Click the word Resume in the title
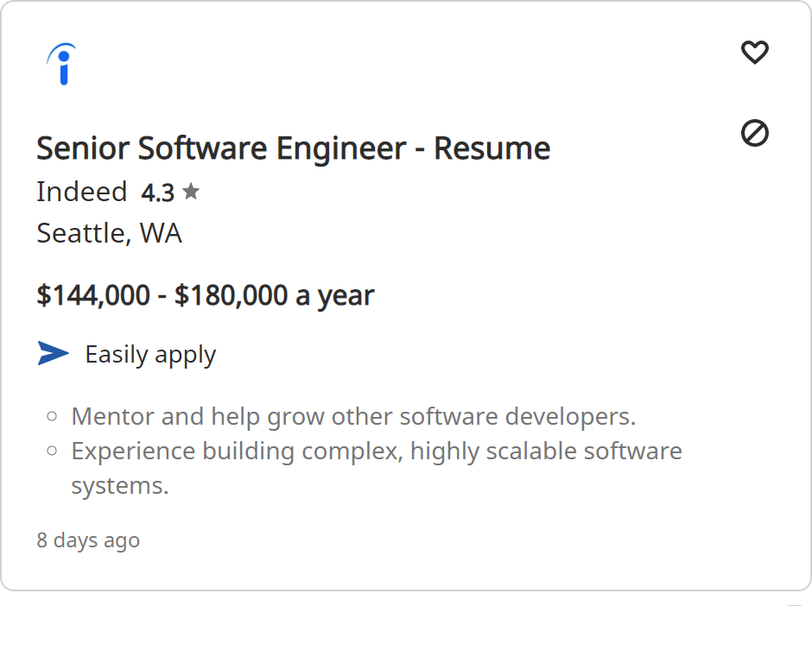Image resolution: width=812 pixels, height=663 pixels. [x=492, y=148]
